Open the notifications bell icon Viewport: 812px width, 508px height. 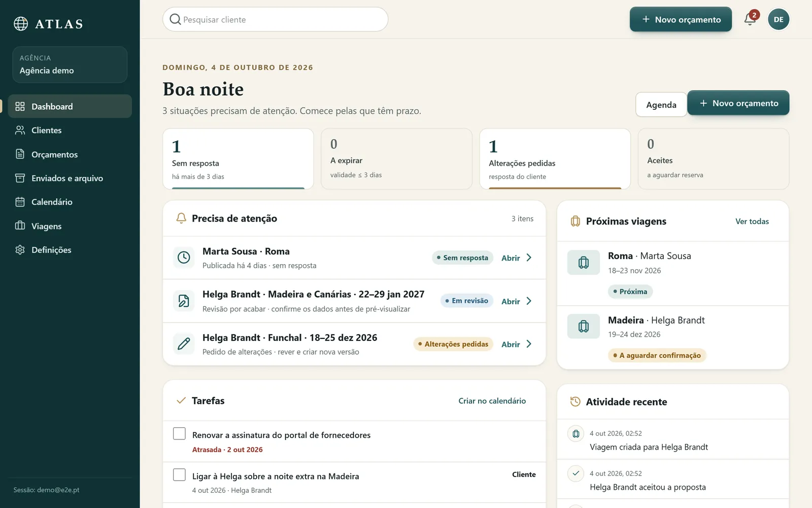(x=750, y=20)
